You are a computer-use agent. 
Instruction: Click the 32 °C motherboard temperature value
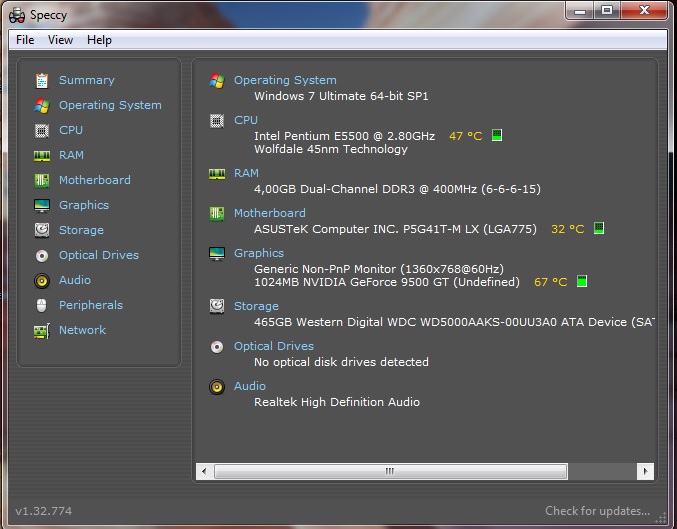(567, 229)
